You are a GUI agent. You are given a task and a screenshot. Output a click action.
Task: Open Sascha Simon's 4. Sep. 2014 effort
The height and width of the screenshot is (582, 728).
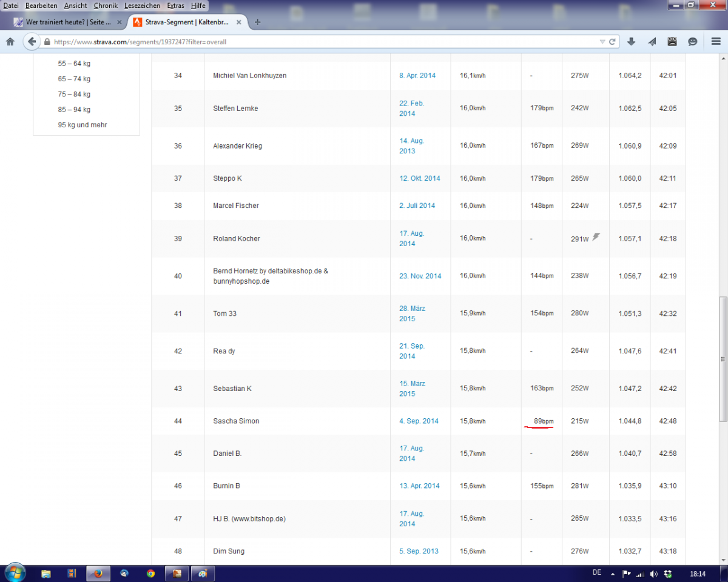pos(419,421)
